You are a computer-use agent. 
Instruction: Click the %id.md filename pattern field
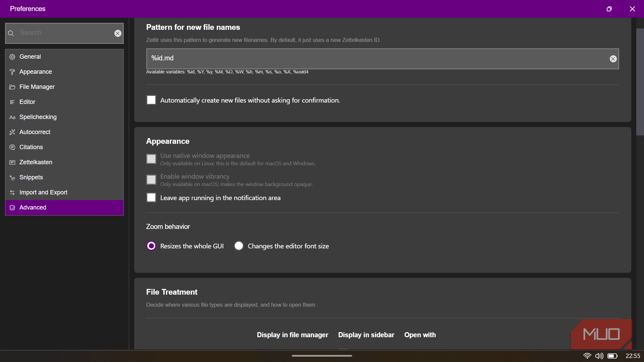tap(382, 59)
